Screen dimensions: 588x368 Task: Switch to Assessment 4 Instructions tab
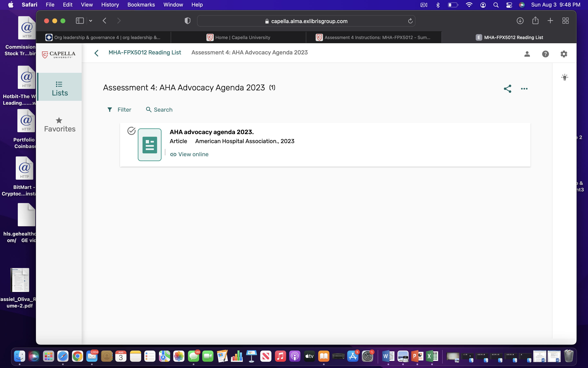[x=373, y=37]
